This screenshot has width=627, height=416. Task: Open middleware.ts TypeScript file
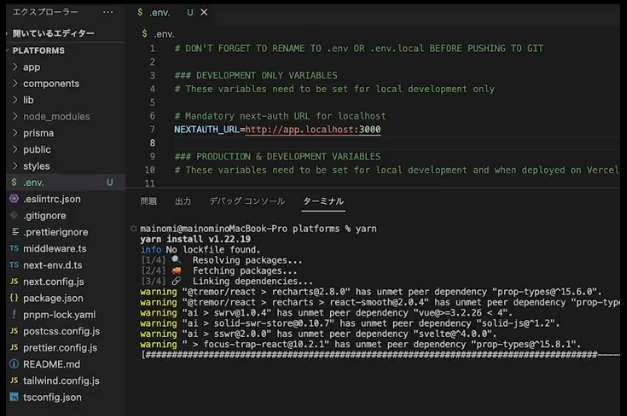(54, 248)
